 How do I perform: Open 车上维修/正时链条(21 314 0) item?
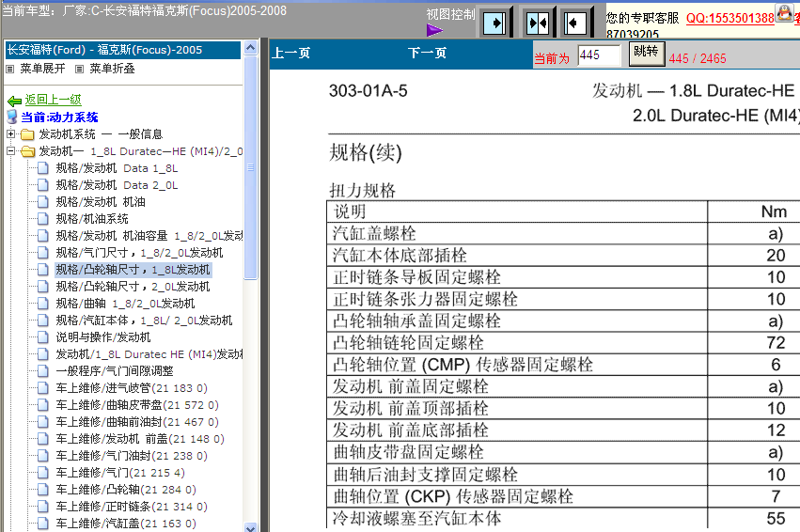click(132, 507)
